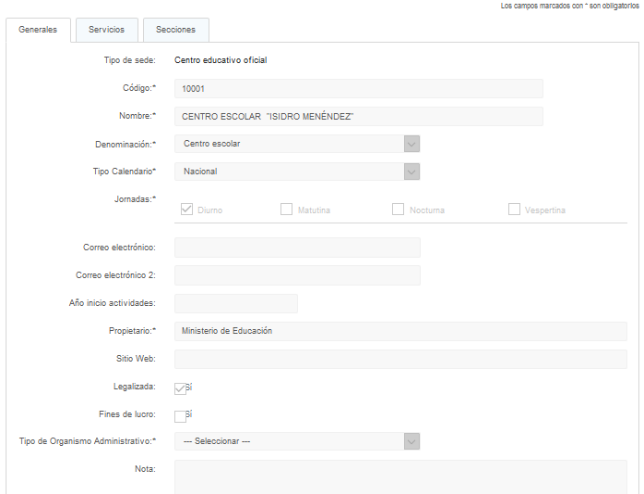Screen dimensions: 644x494
Task: Select the Generales tab
Action: tap(38, 30)
